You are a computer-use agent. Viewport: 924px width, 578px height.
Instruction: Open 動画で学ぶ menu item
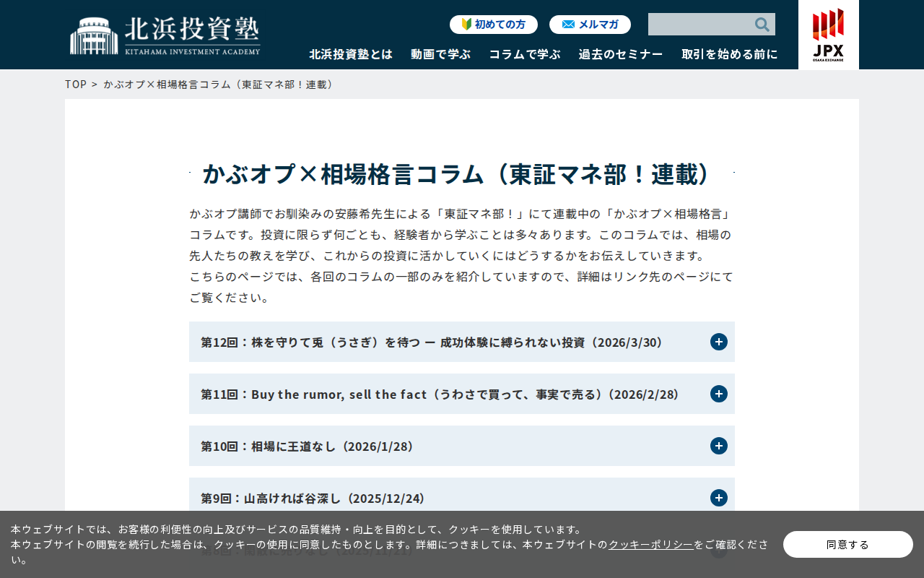440,54
